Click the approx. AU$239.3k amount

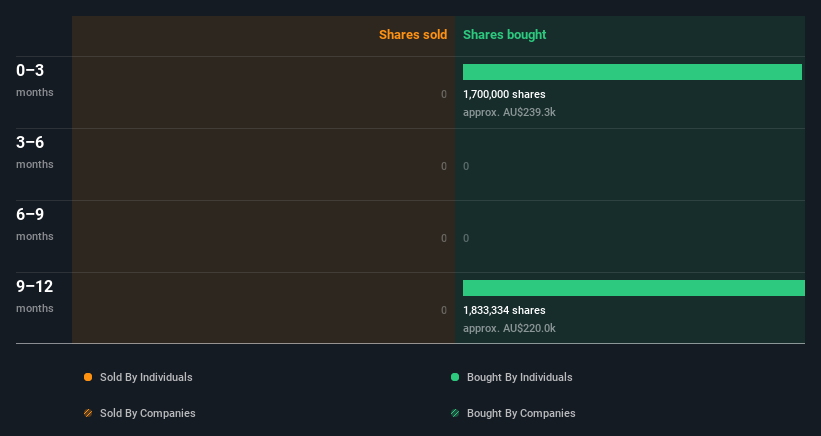coord(509,113)
